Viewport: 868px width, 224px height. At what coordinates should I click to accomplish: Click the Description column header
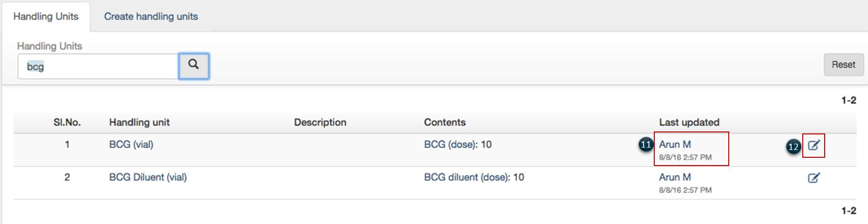[x=320, y=123]
